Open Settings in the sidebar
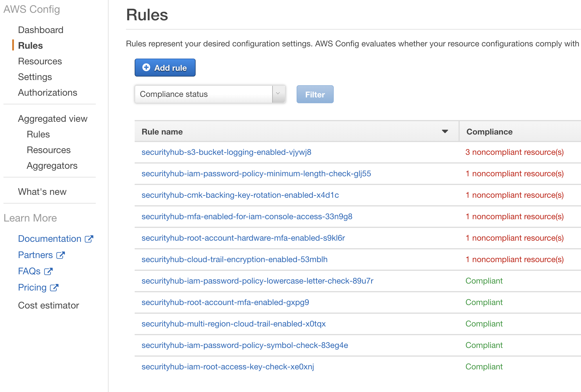Viewport: 581px width, 392px height. pos(35,77)
